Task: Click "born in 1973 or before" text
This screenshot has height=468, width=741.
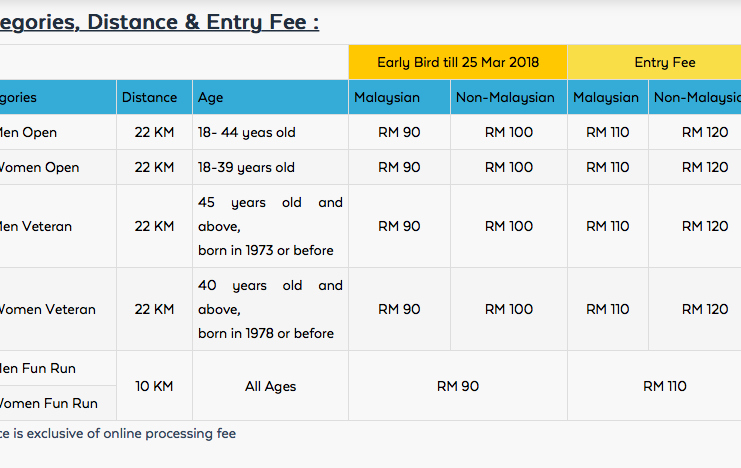Action: click(x=266, y=250)
